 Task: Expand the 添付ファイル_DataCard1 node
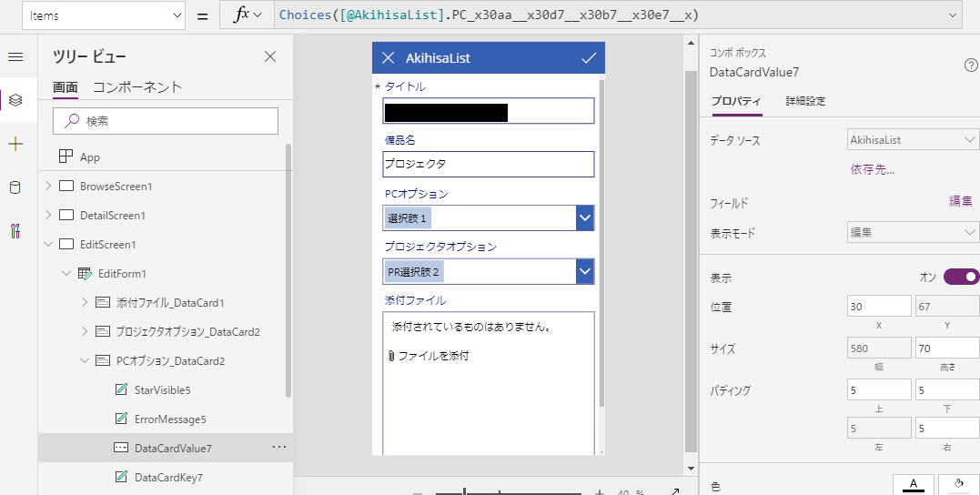click(x=85, y=302)
